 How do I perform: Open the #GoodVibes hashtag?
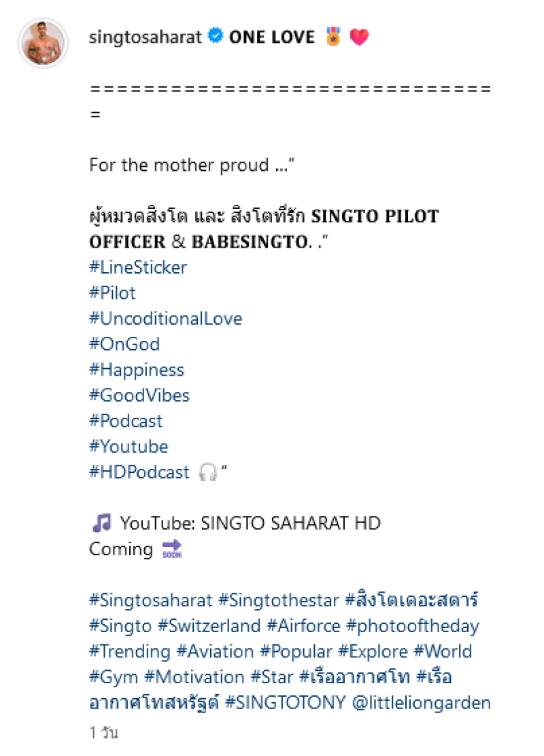[139, 395]
